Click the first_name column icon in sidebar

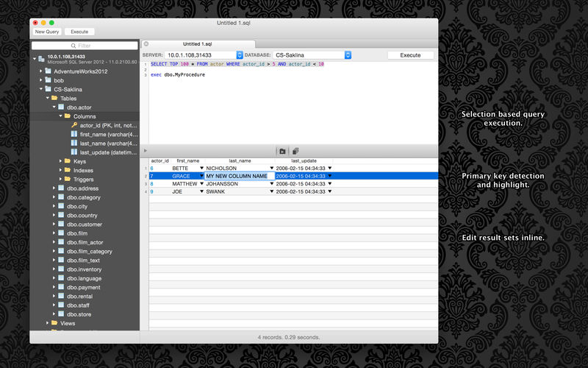click(x=73, y=134)
